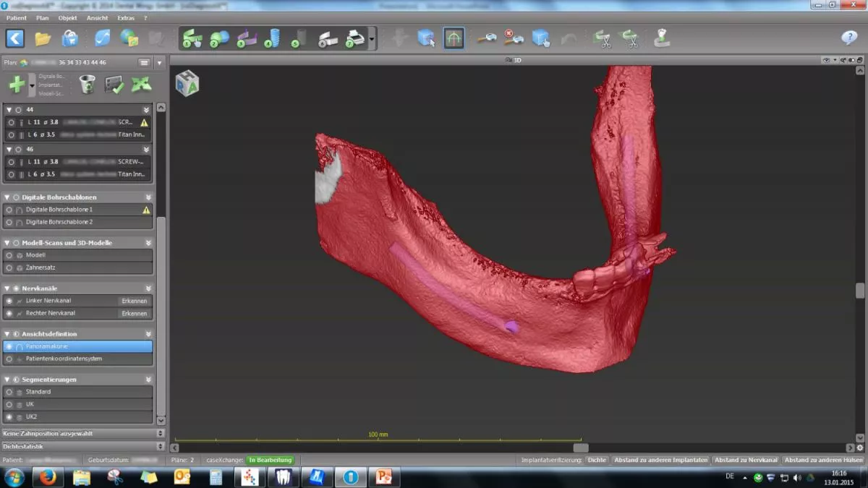868x488 pixels.
Task: Click the HRA orientation cube
Action: pyautogui.click(x=187, y=83)
